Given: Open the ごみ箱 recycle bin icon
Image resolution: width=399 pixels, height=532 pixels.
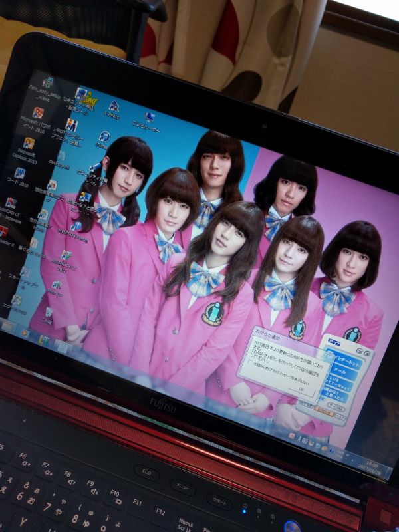Looking at the screenshot, I should [47, 315].
